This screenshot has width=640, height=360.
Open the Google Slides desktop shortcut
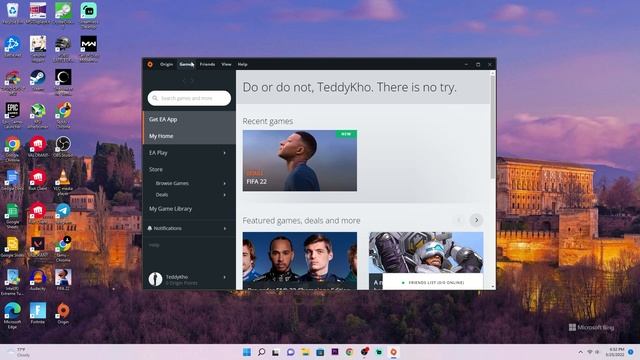pyautogui.click(x=12, y=247)
